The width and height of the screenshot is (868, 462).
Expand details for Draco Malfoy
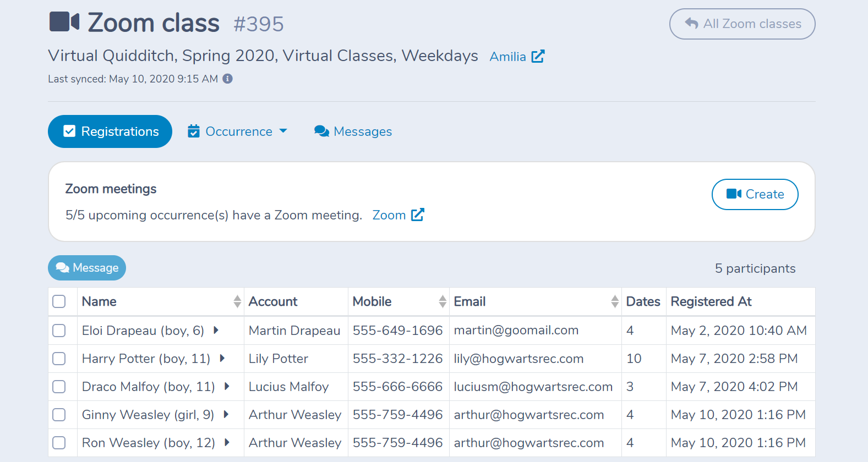(227, 386)
